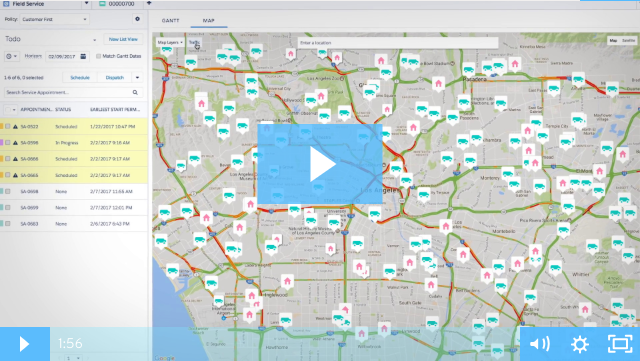Enable Match Gantt Dates checkbox

[x=98, y=56]
